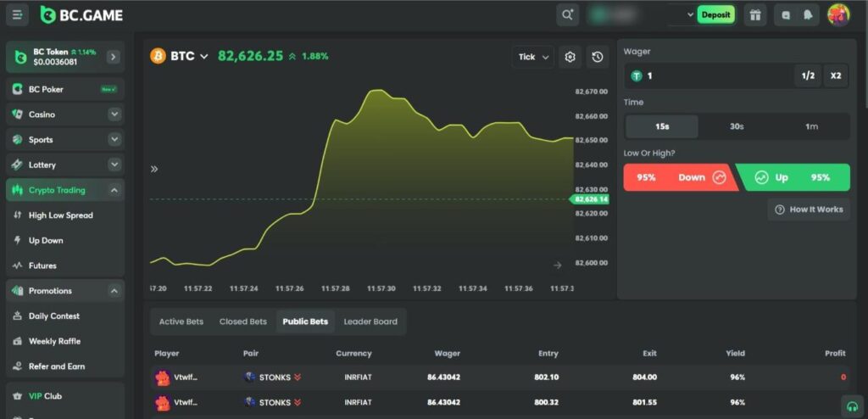
Task: Click the chart history clock icon
Action: coord(598,57)
